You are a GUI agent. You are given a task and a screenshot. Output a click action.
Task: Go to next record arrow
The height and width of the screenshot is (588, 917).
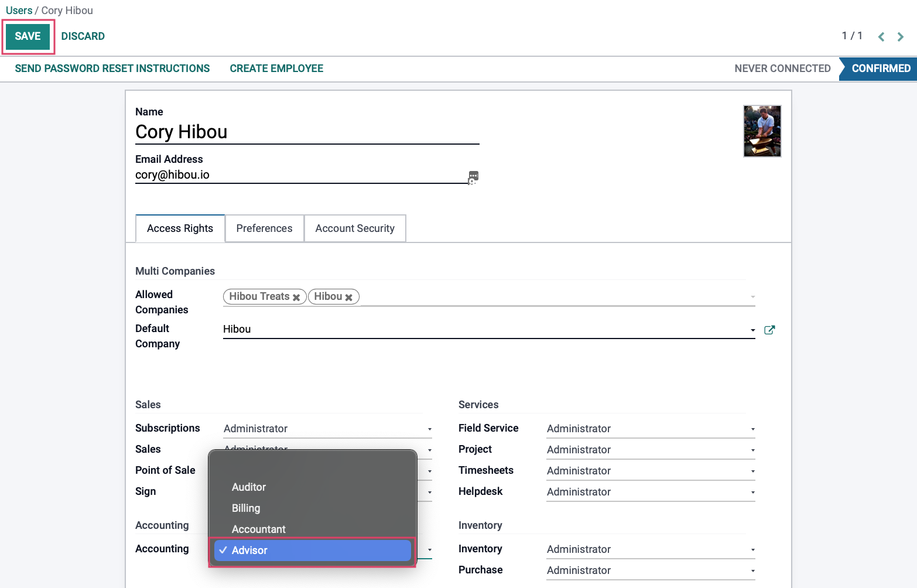[x=901, y=37]
